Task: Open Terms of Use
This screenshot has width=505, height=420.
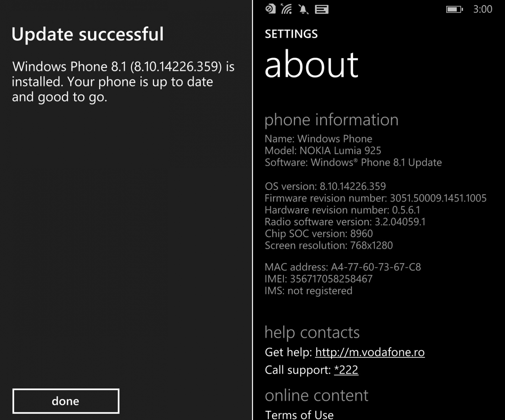Action: [x=299, y=414]
